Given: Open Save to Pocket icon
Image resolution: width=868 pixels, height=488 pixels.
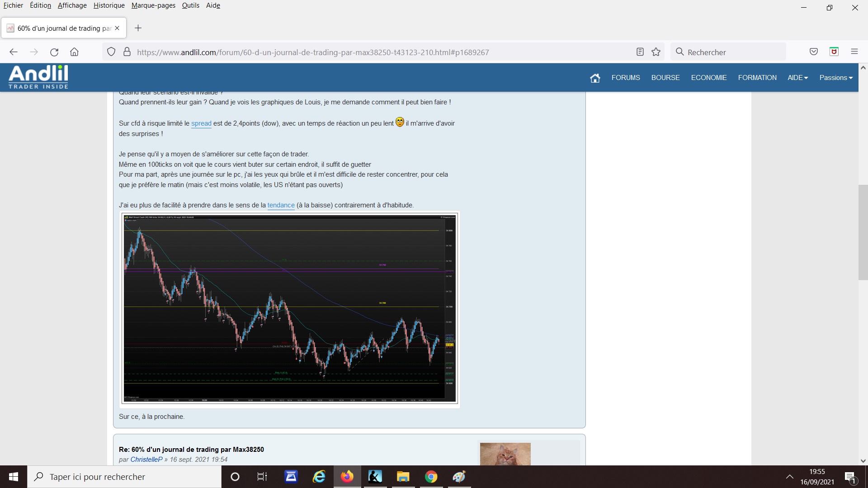Looking at the screenshot, I should tap(814, 52).
